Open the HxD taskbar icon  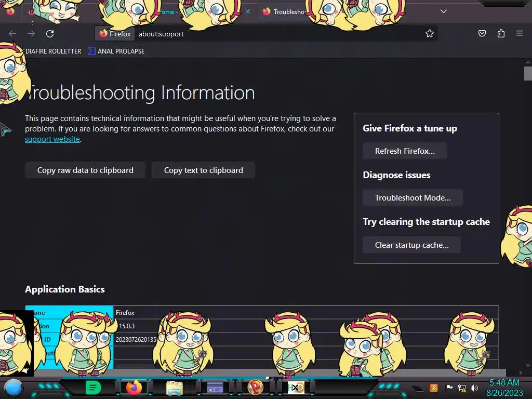296,388
